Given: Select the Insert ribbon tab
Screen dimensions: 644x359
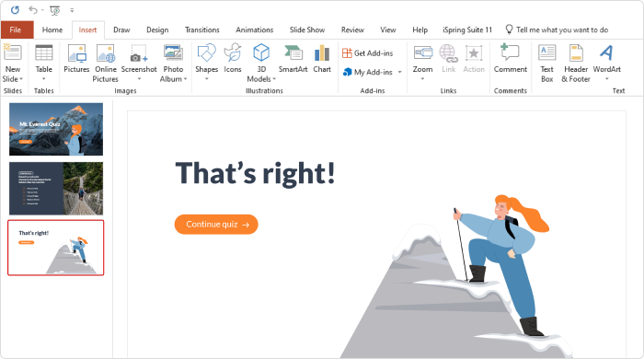Looking at the screenshot, I should [87, 30].
